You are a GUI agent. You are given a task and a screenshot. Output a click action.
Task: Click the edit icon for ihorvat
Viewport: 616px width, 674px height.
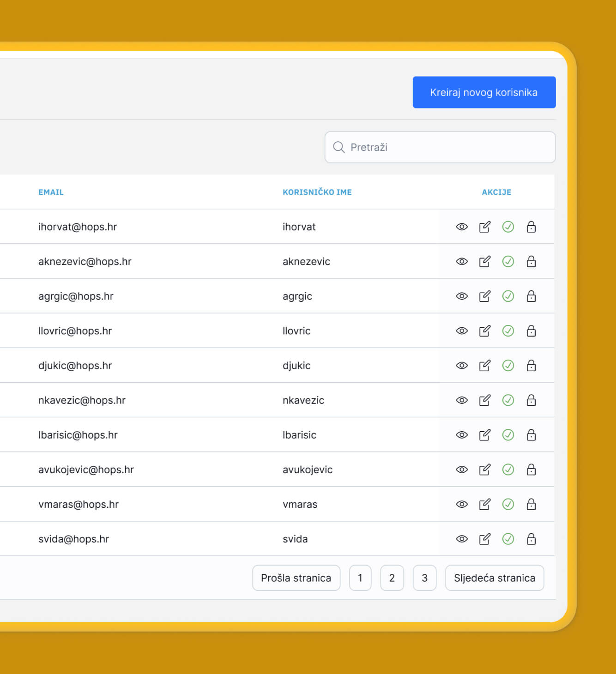tap(485, 227)
